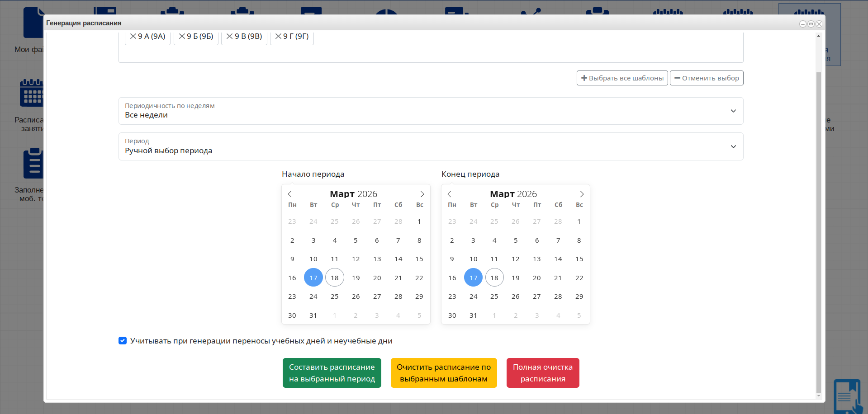
Task: Click the dialog's vertical scrollbar
Action: 818,226
